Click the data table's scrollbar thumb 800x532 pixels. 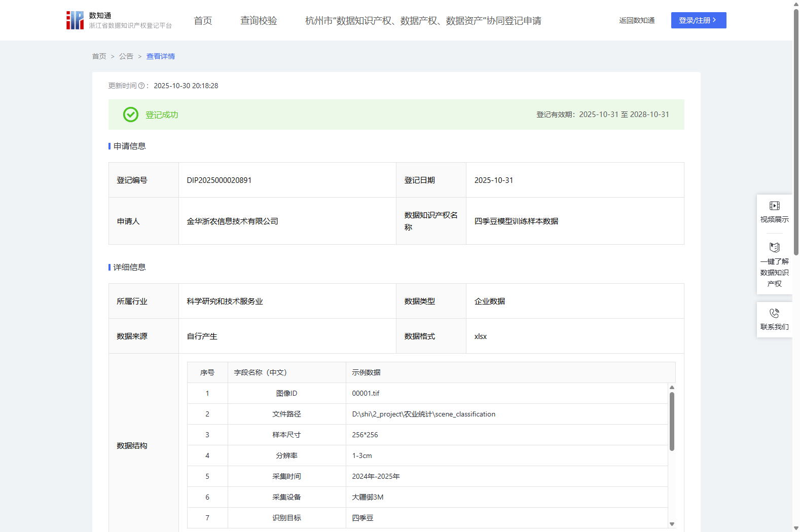click(672, 422)
